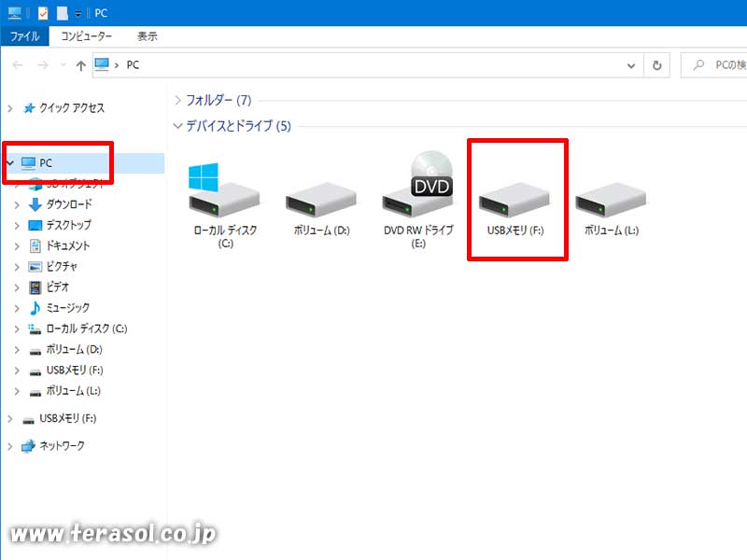This screenshot has height=560, width=747.
Task: Open the USBメモリ (F:) drive icon
Action: [514, 203]
